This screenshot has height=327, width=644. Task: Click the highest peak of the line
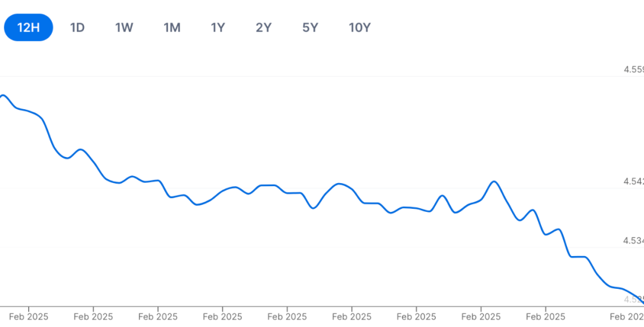pos(3,95)
